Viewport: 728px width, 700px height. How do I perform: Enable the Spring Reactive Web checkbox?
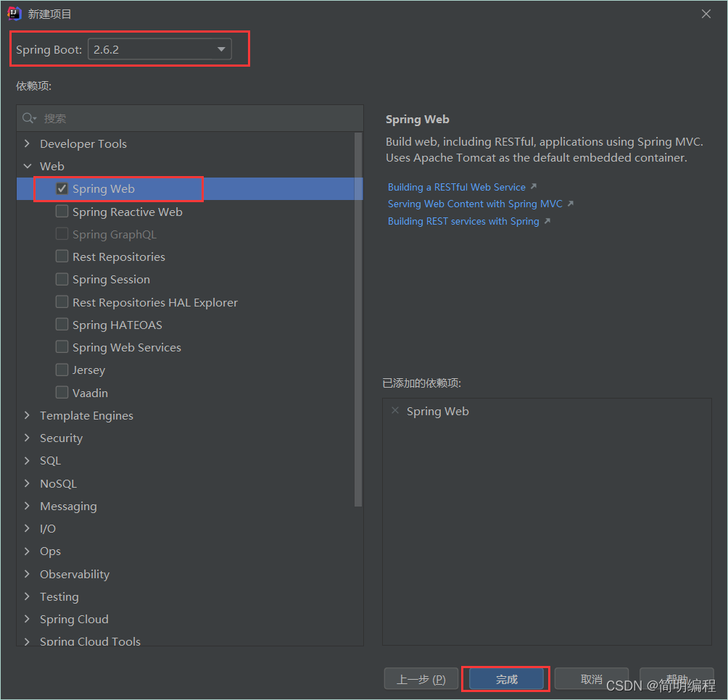pos(62,211)
